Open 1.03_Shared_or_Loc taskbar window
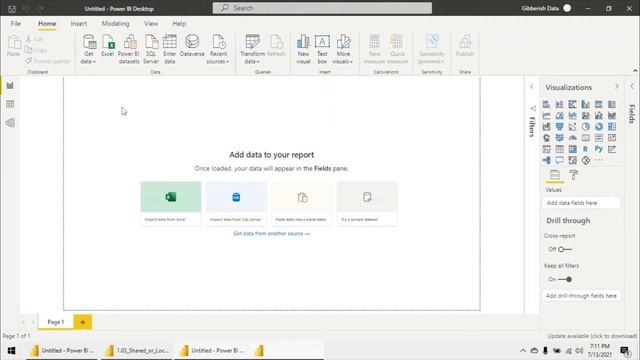The width and height of the screenshot is (640, 360). [138, 351]
